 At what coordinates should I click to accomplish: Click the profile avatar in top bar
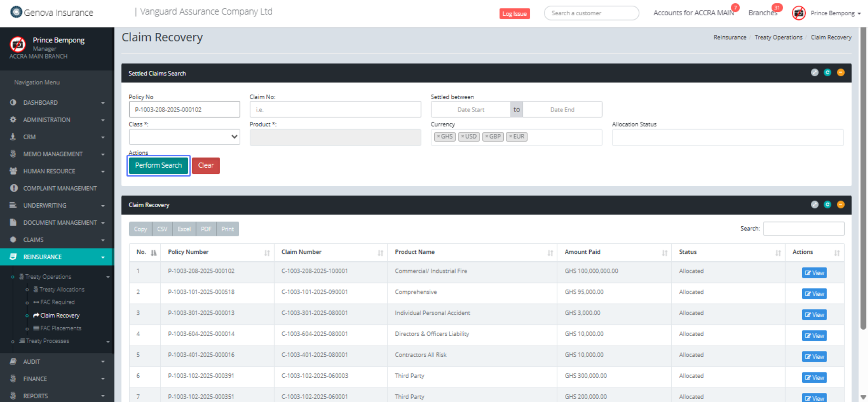tap(798, 13)
